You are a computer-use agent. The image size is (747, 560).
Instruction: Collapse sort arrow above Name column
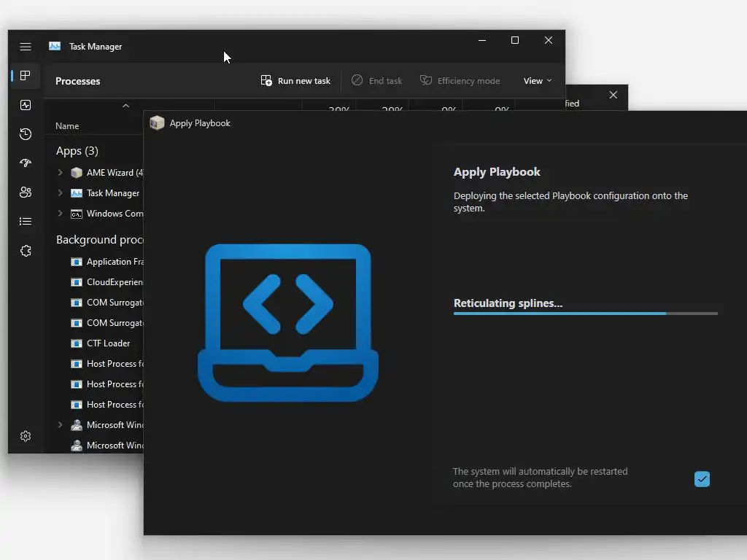click(125, 106)
